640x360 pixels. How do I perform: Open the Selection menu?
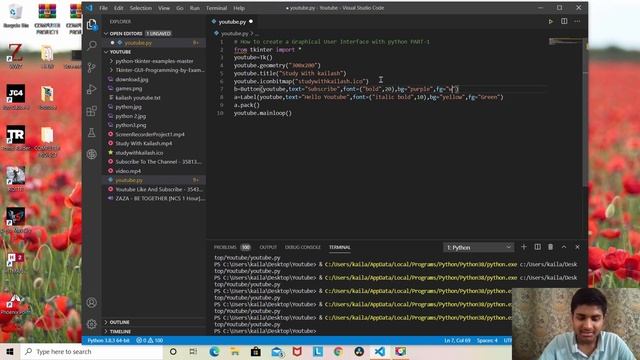pyautogui.click(x=140, y=8)
